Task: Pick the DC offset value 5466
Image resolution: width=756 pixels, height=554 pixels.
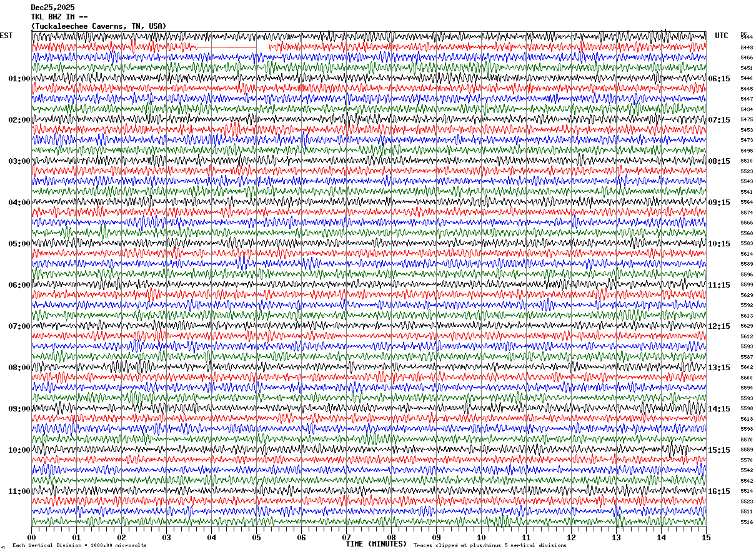Action: pos(747,58)
